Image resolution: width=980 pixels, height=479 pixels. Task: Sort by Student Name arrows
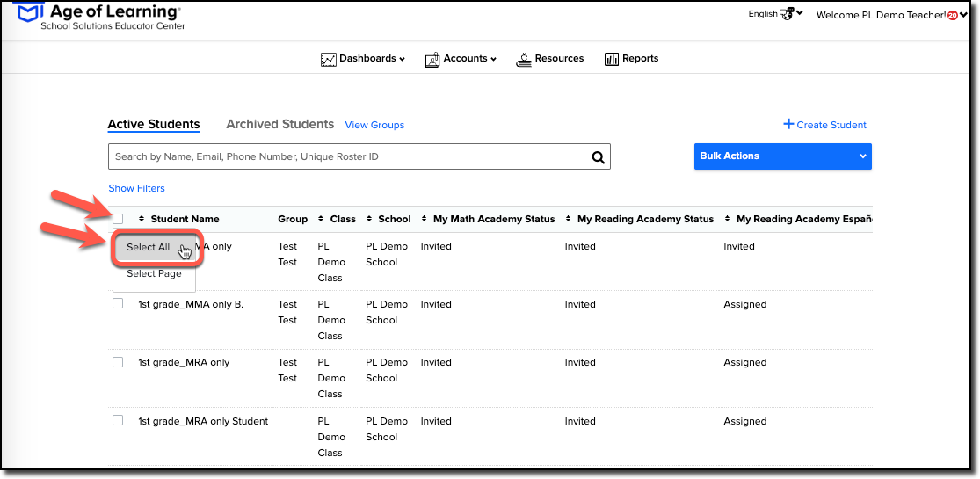pyautogui.click(x=142, y=219)
